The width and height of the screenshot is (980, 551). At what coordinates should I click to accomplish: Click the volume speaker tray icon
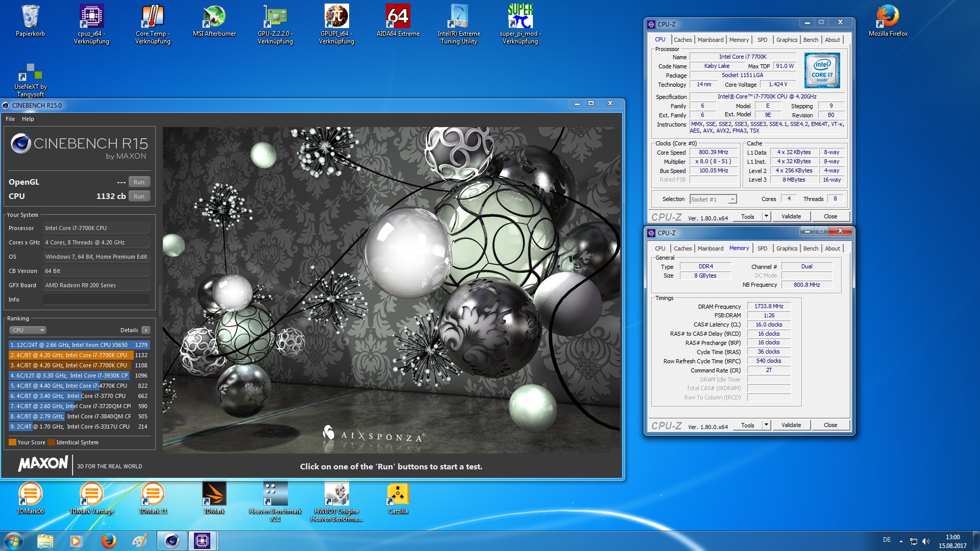926,541
